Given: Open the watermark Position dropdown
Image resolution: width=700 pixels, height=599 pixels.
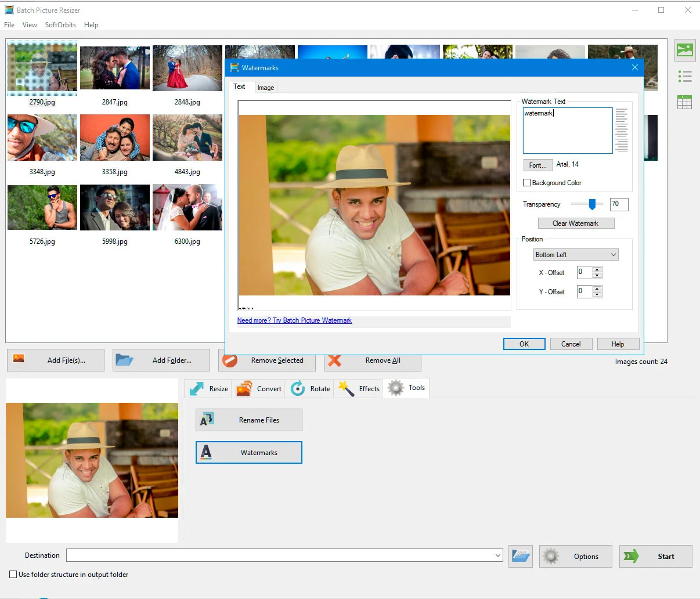Looking at the screenshot, I should point(575,254).
